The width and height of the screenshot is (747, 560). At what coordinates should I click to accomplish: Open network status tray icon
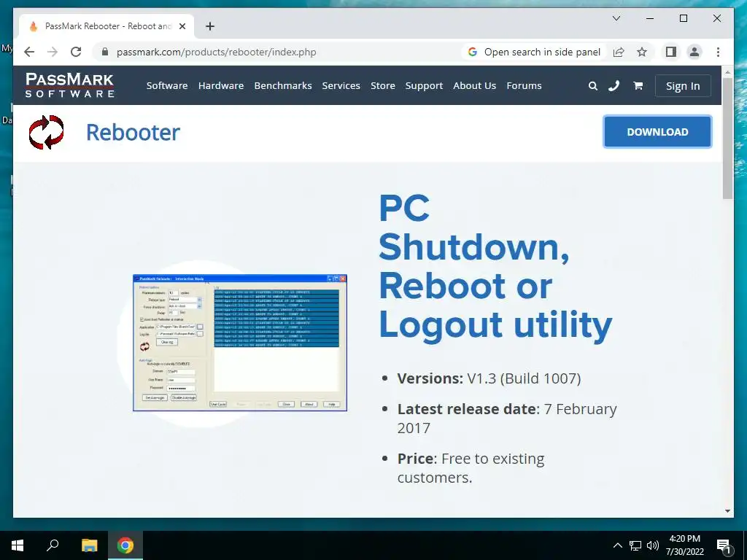point(635,545)
